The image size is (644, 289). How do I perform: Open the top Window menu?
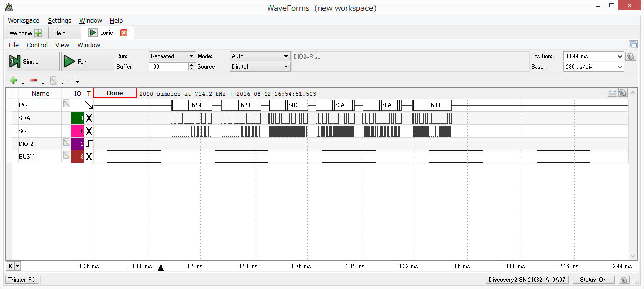[91, 21]
